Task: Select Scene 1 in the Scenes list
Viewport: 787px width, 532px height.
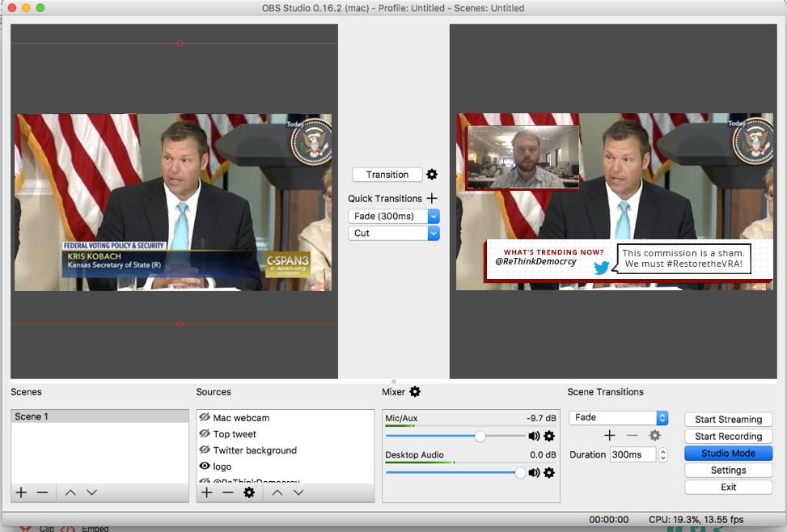Action: point(99,416)
